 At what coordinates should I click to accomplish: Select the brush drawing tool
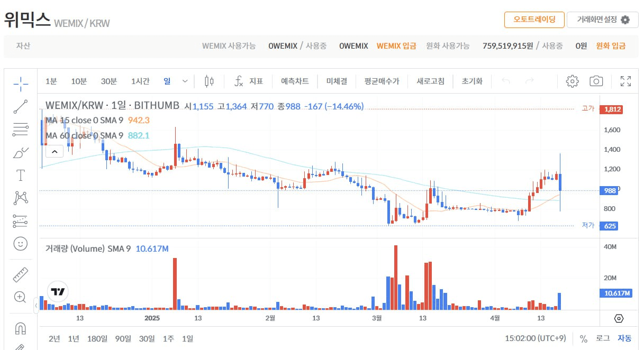(x=21, y=152)
